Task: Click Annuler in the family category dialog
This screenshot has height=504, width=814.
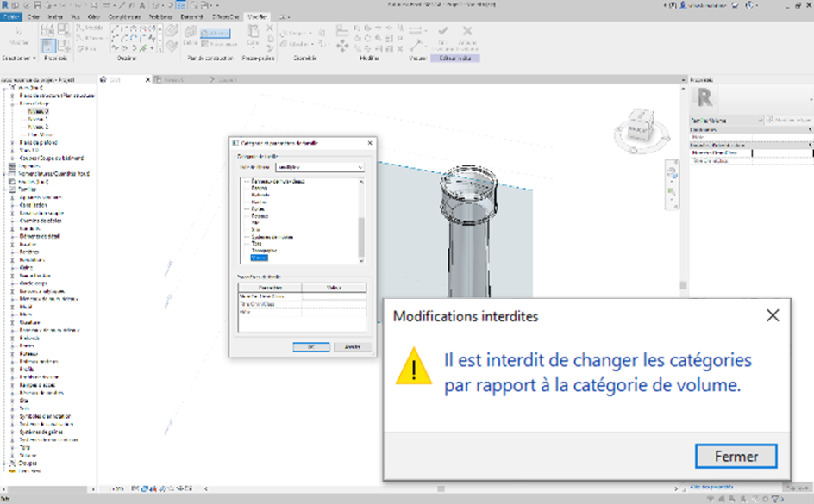Action: (x=352, y=346)
